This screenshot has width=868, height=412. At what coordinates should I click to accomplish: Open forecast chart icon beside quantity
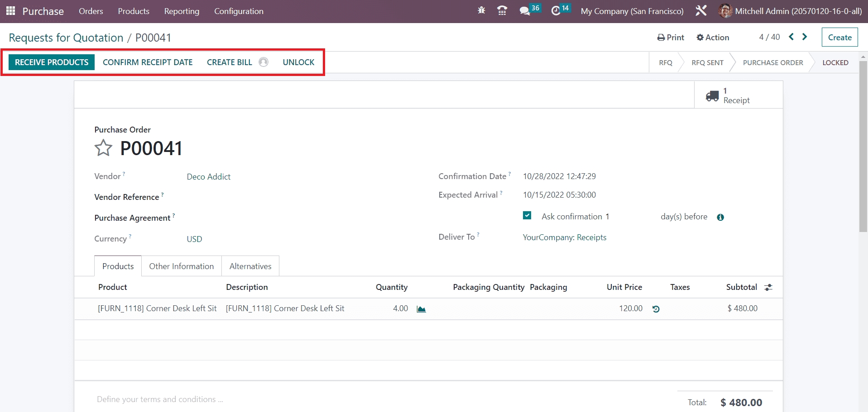(x=421, y=309)
